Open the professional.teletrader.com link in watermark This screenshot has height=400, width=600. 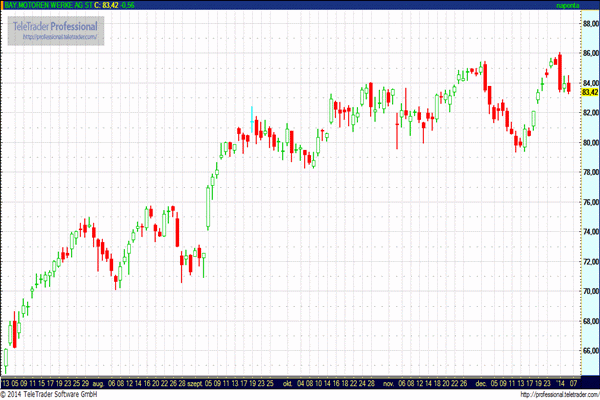pyautogui.click(x=60, y=37)
